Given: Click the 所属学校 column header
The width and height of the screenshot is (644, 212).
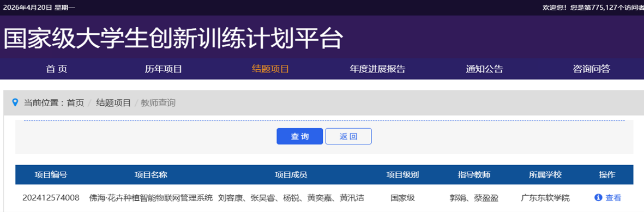Looking at the screenshot, I should [x=545, y=174].
